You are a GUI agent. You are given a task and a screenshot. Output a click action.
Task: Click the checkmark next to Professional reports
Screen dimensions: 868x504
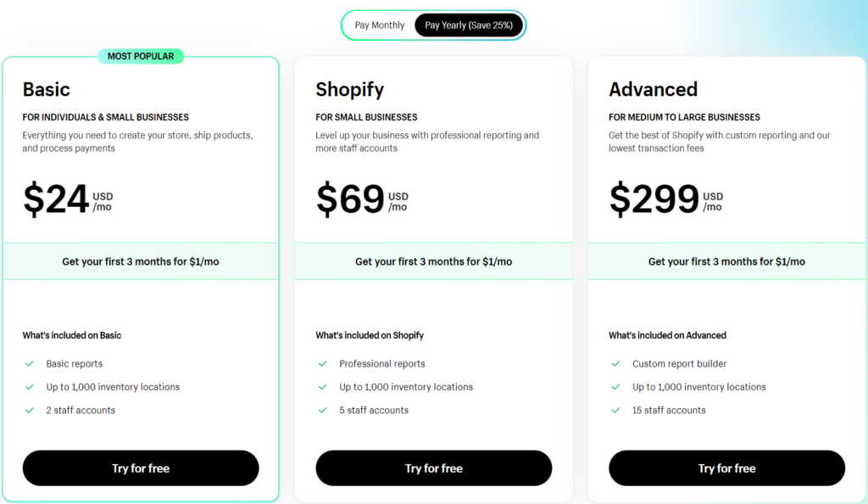(323, 364)
